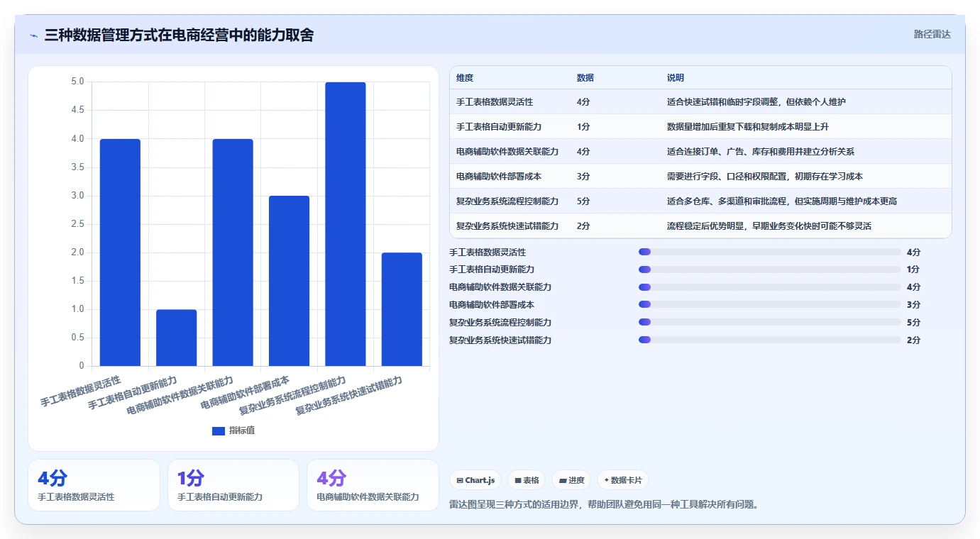Click the 维度 column header in the table
This screenshot has height=539, width=980.
(465, 78)
